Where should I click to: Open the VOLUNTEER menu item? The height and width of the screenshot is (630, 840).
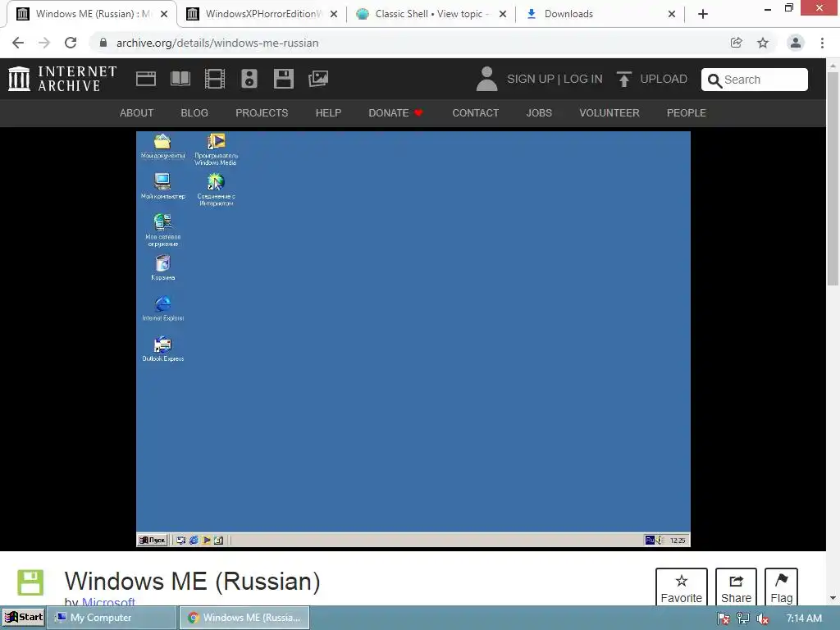pyautogui.click(x=609, y=113)
